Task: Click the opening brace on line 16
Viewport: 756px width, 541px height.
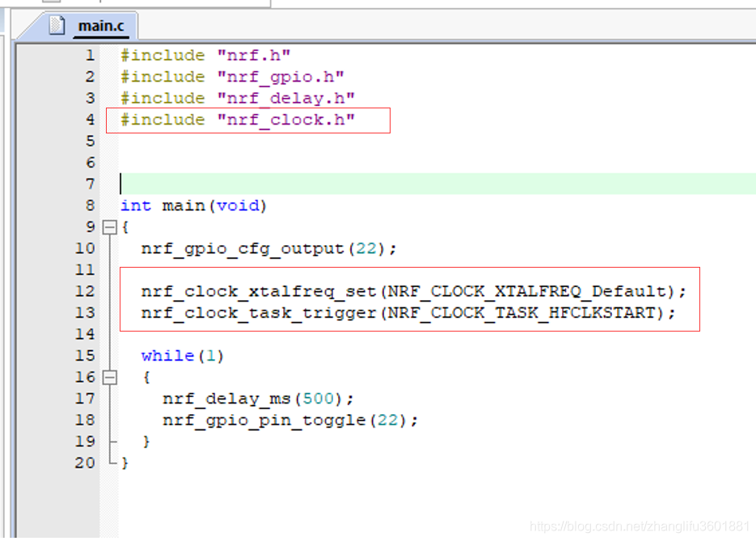Action: point(146,377)
